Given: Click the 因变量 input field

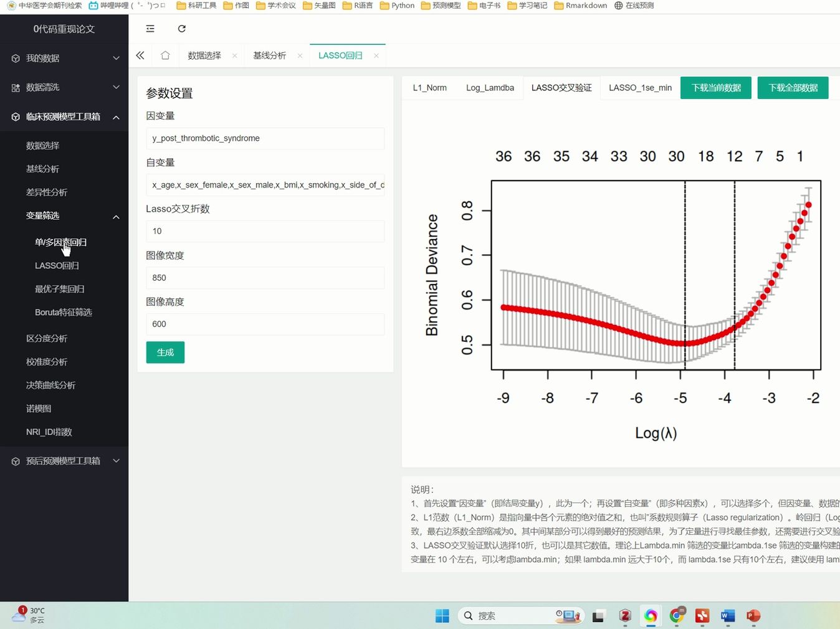Looking at the screenshot, I should coord(265,138).
